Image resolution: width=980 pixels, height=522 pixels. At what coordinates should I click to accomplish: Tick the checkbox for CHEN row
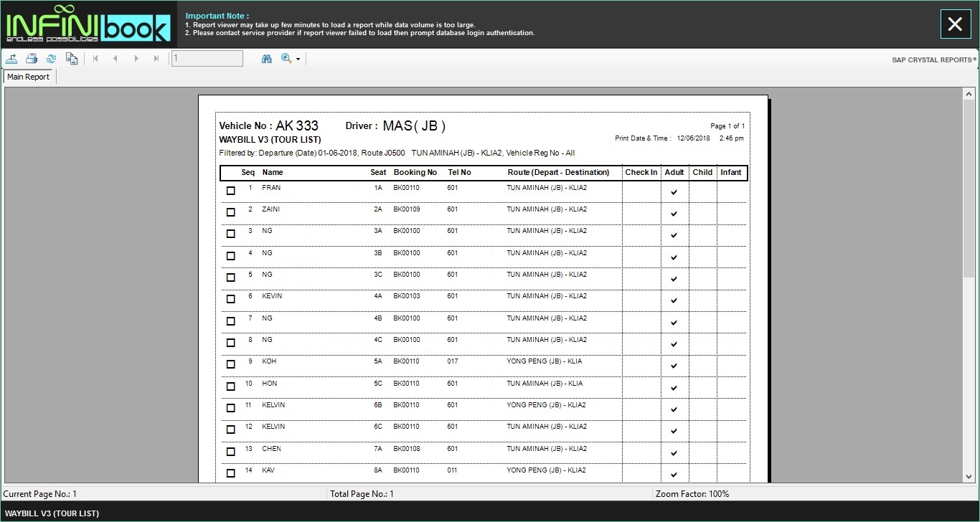[x=230, y=452]
